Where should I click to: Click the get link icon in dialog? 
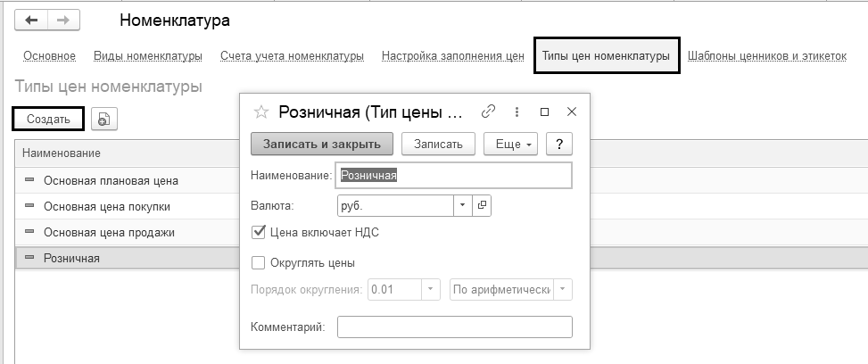(488, 112)
